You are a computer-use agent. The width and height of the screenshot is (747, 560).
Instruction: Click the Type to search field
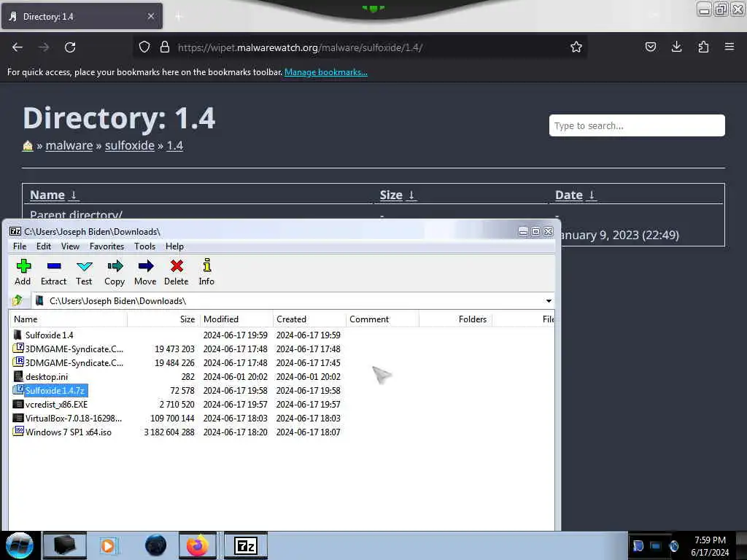[x=637, y=125]
